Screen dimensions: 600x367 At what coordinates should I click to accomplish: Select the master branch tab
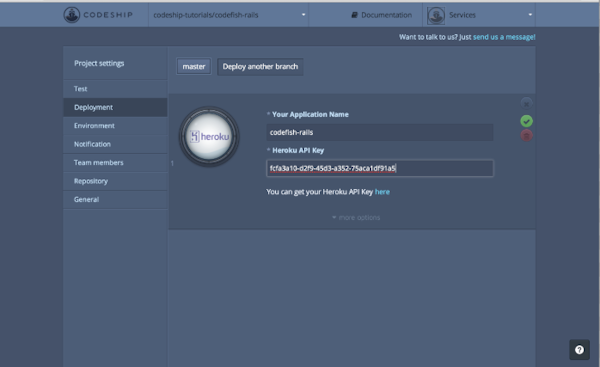click(194, 67)
